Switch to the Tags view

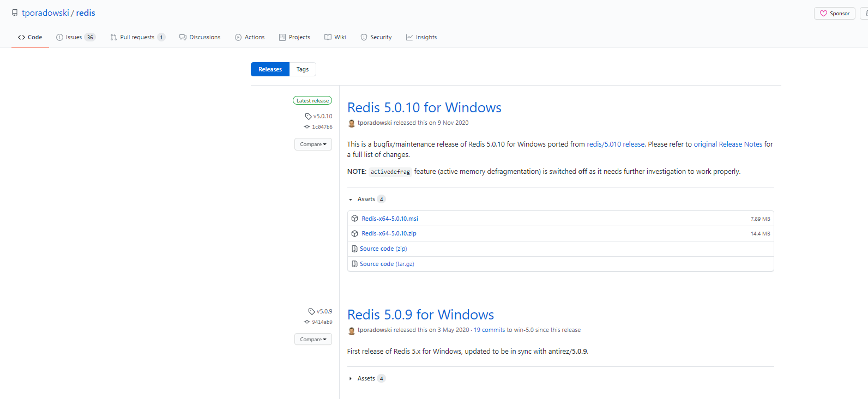click(x=303, y=69)
